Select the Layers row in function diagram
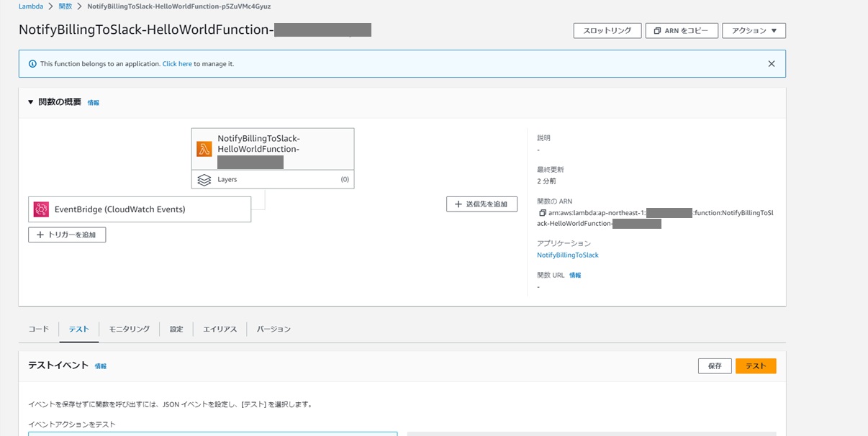Screen dimensions: 868x436 pos(273,180)
